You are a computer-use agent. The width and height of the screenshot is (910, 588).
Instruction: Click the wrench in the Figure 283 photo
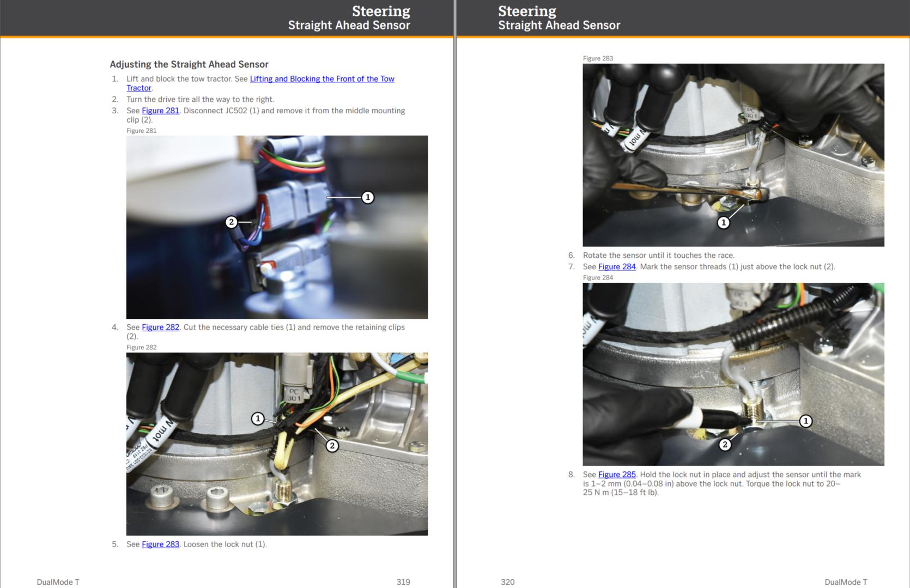click(x=697, y=191)
